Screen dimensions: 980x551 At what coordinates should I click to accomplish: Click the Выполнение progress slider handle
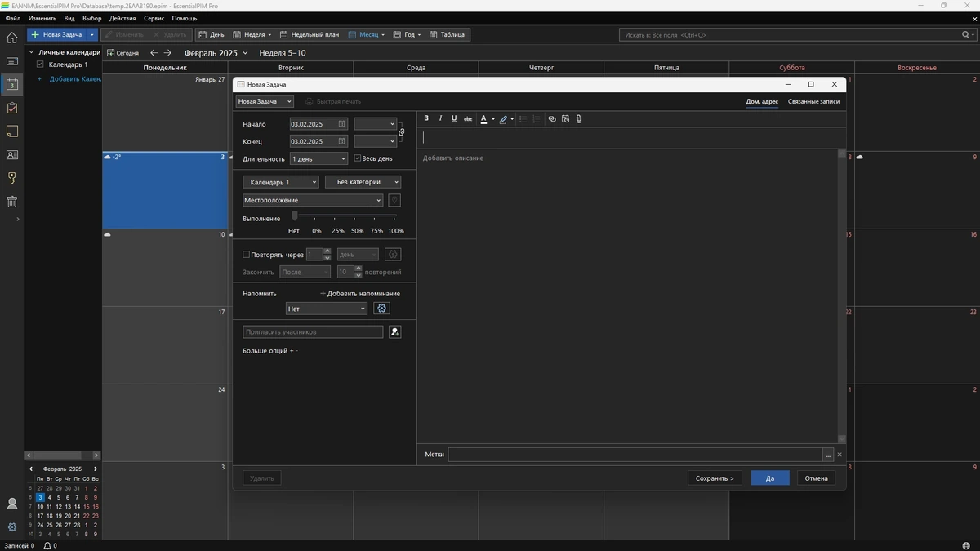click(295, 216)
